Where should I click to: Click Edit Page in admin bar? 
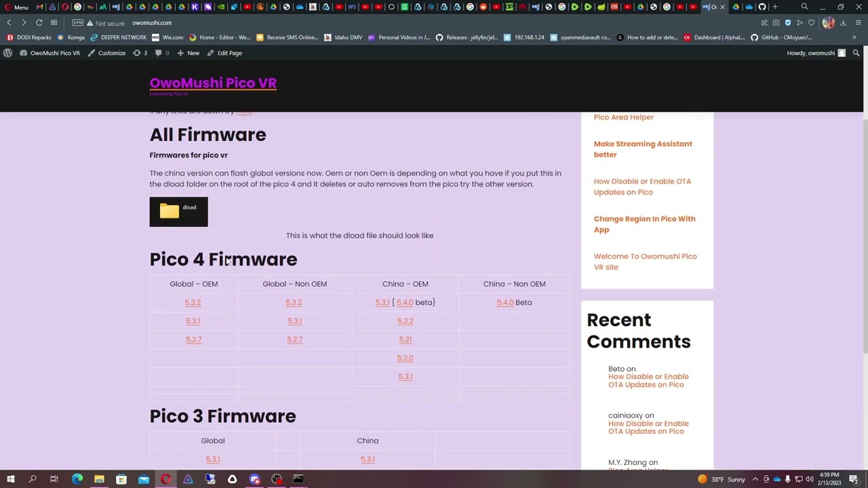click(x=224, y=53)
